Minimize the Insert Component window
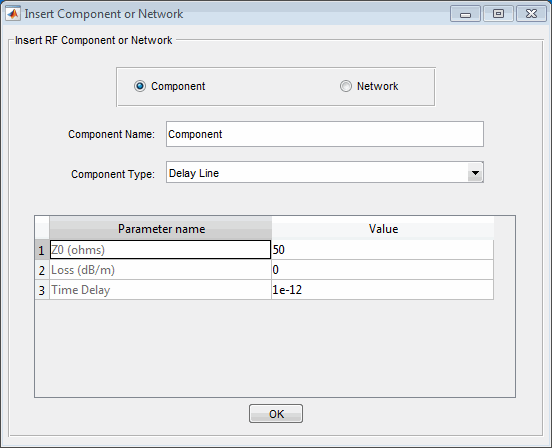The width and height of the screenshot is (552, 448). click(465, 14)
